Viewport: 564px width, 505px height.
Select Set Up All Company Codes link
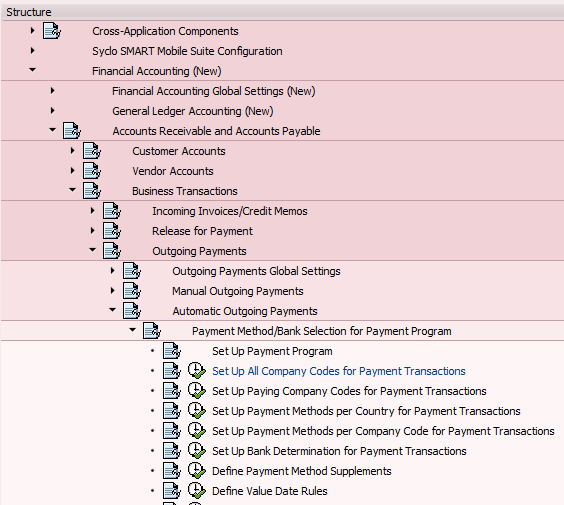tap(338, 371)
